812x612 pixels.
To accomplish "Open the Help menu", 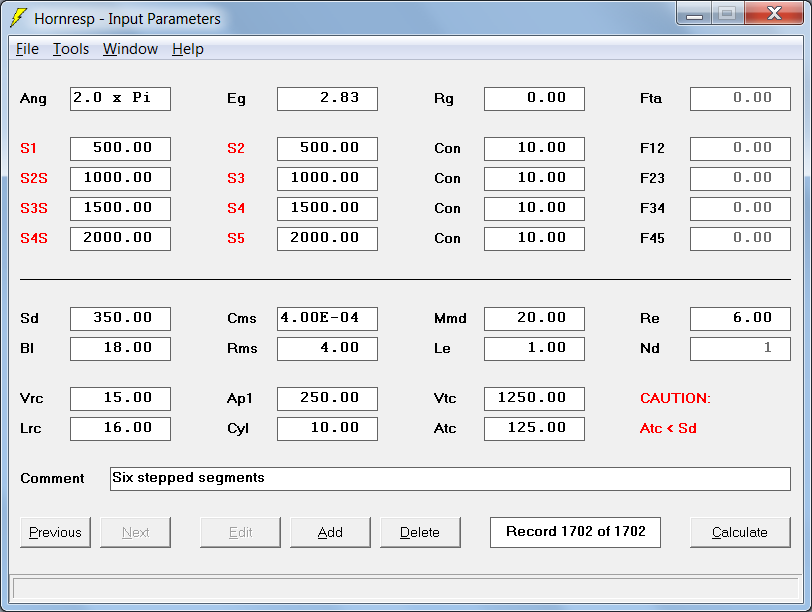I will 187,49.
